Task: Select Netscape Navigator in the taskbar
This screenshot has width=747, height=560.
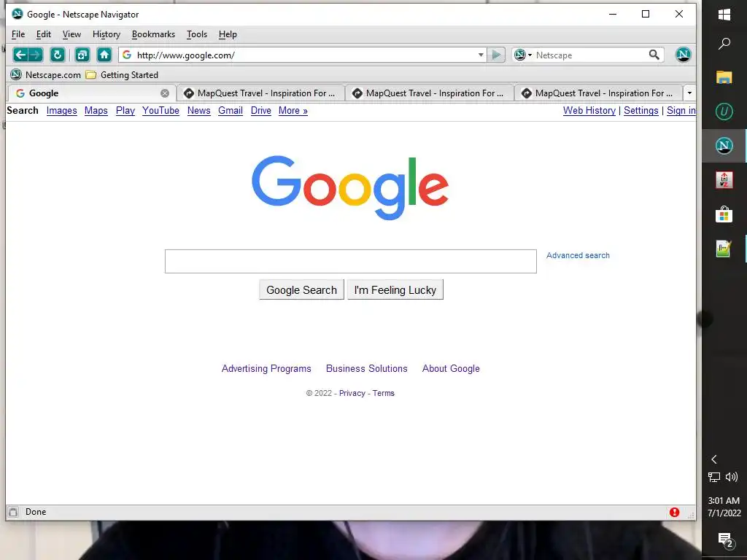Action: 724,145
